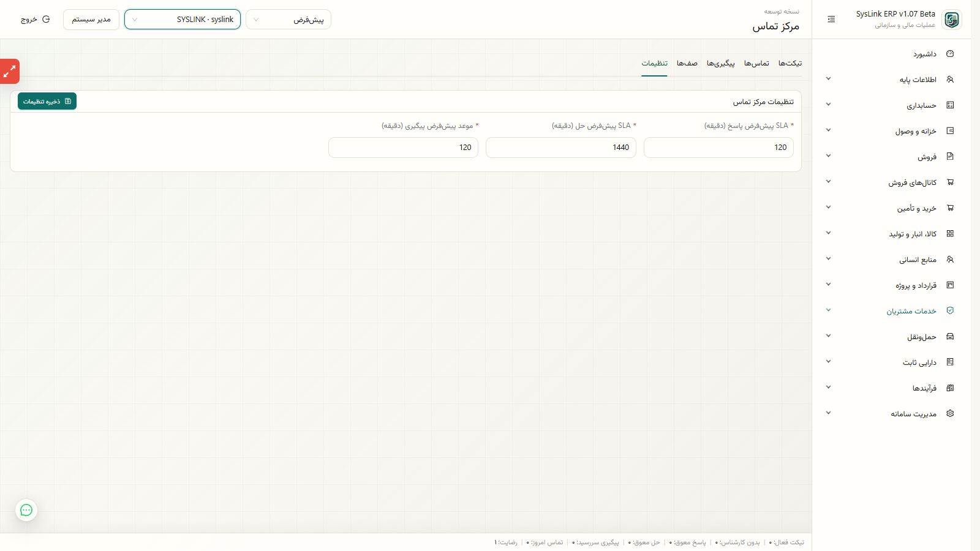The width and height of the screenshot is (980, 551).
Task: Click رضایت status bar entry
Action: pyautogui.click(x=506, y=542)
